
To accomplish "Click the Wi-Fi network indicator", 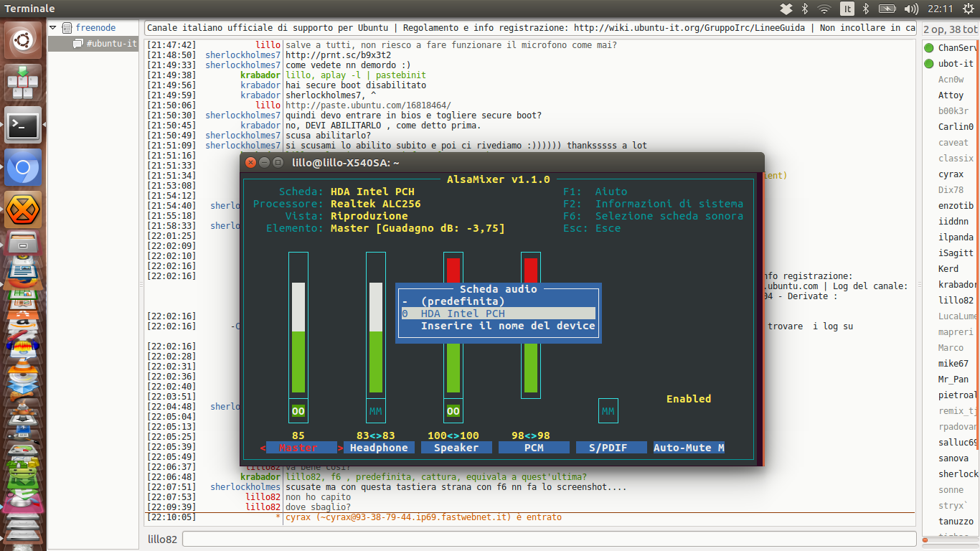I will coord(824,9).
